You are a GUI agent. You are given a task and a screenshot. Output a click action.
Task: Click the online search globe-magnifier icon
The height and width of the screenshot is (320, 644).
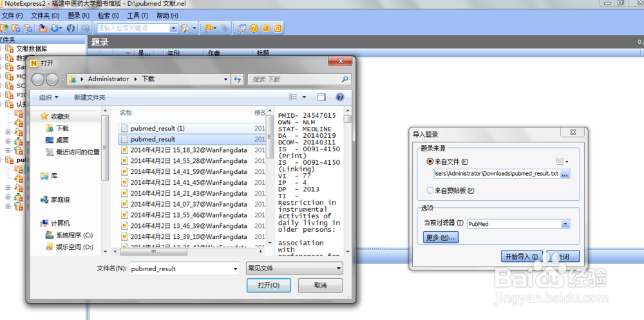coord(55,28)
